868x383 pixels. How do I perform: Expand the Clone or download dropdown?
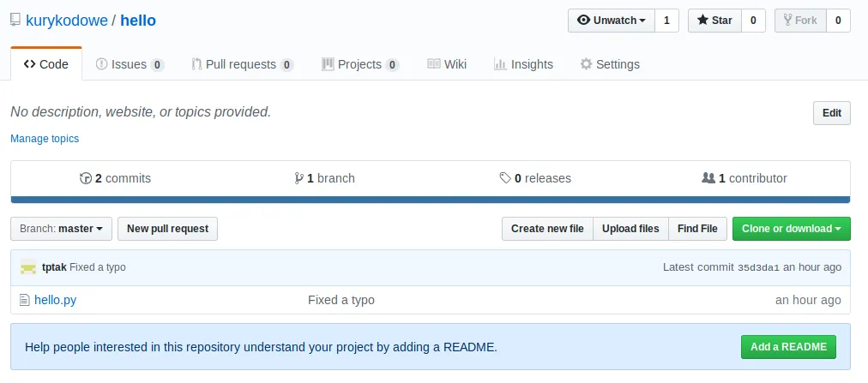(x=791, y=229)
